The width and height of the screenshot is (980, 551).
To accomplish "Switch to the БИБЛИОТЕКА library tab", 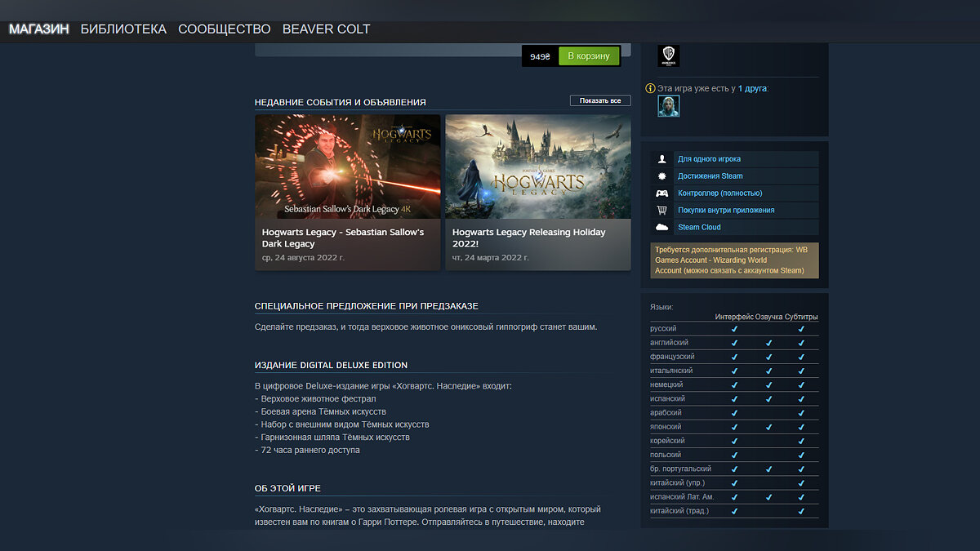I will point(123,29).
